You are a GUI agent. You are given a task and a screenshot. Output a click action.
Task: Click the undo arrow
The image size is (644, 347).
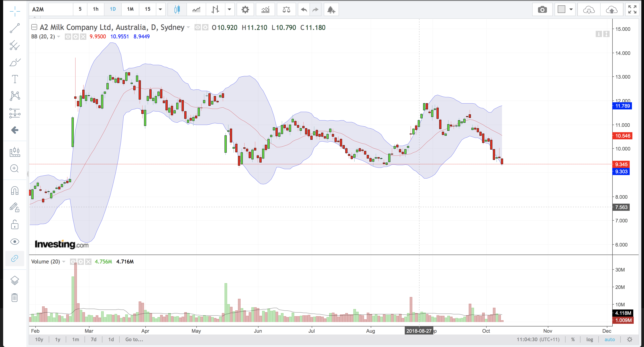[304, 9]
